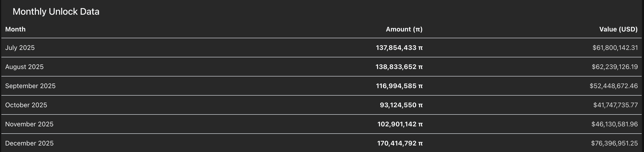
Task: Click the $62,239,126.19 value
Action: tap(615, 67)
